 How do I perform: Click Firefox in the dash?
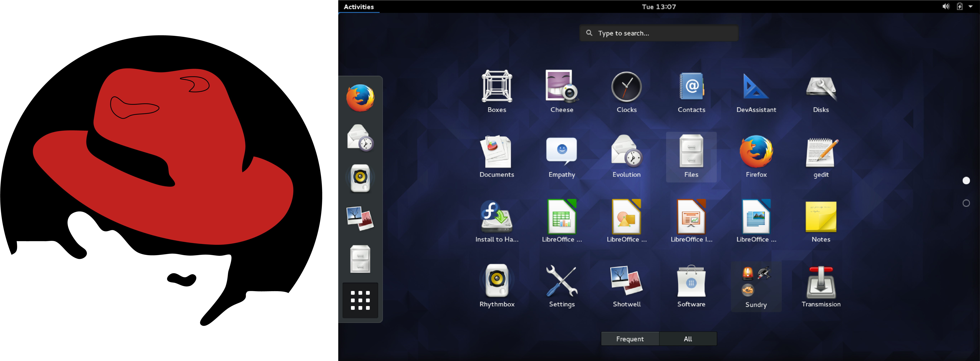pyautogui.click(x=360, y=98)
